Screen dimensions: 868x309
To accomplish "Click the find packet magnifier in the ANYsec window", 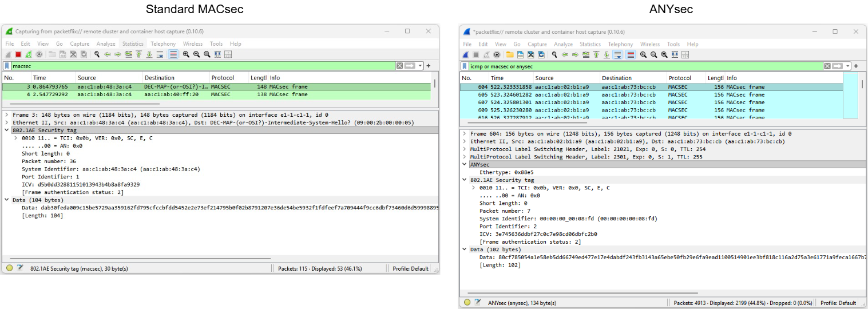I will click(554, 54).
